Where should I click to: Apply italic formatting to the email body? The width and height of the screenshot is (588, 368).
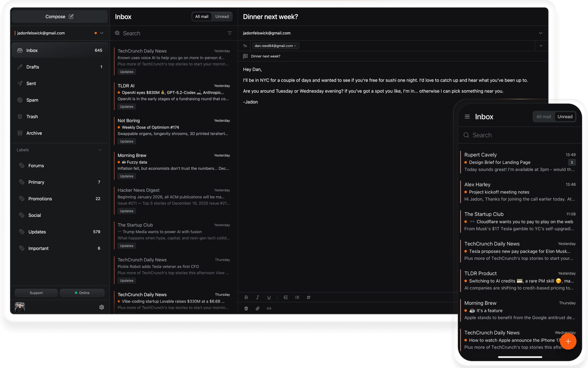257,297
